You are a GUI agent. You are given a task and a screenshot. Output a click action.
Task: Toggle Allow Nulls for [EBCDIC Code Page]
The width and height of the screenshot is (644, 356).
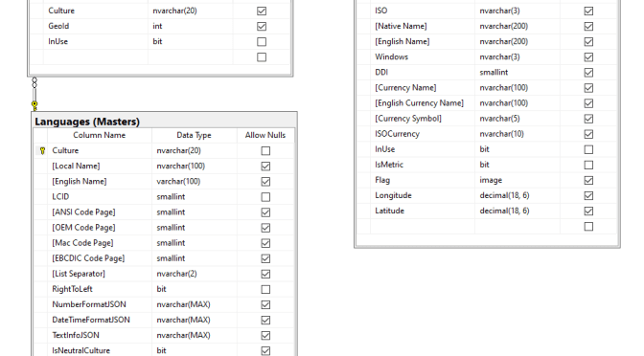coord(265,258)
